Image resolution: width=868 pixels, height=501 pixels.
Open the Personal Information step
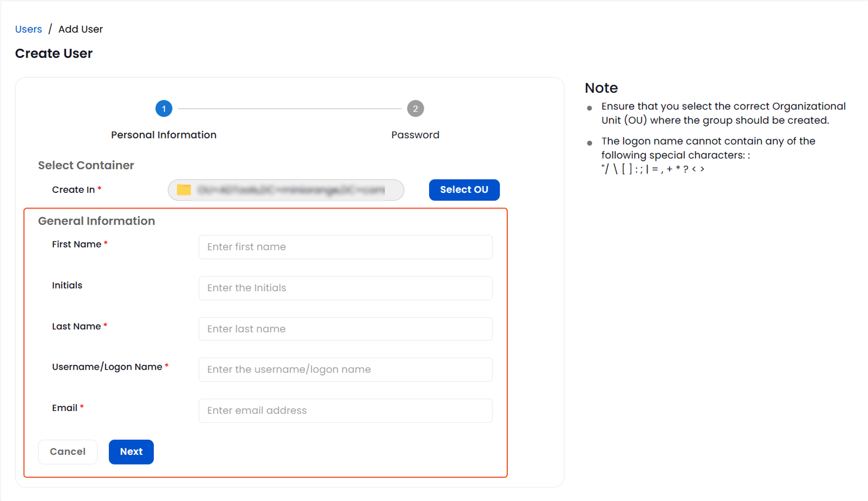163,134
